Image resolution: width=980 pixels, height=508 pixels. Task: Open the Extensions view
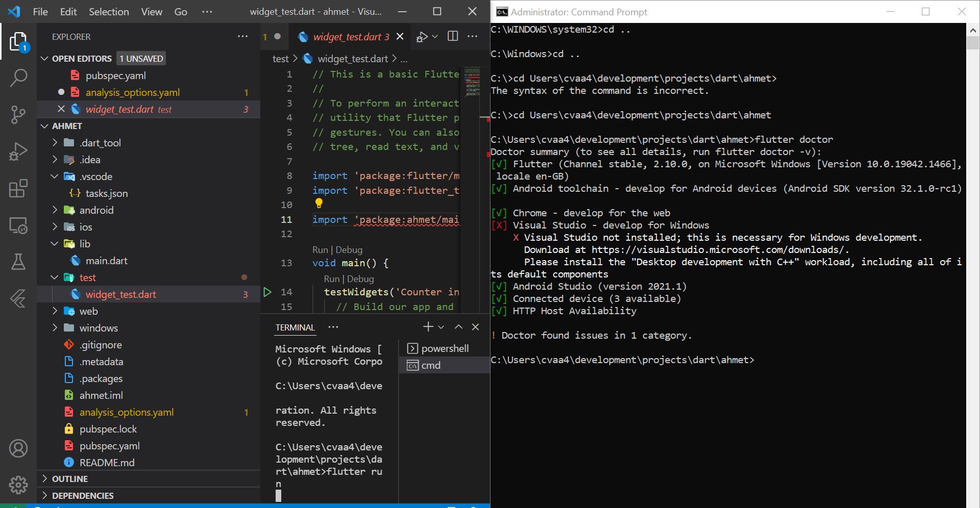pos(18,188)
